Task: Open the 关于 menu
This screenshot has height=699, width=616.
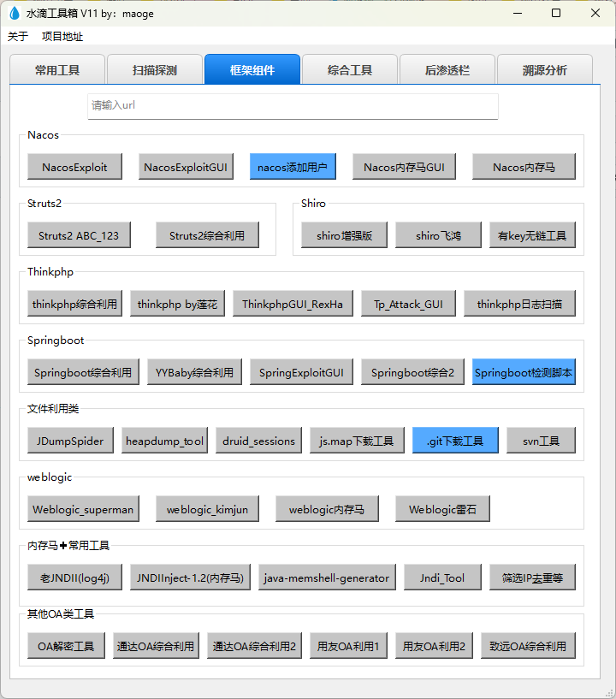Action: tap(18, 37)
